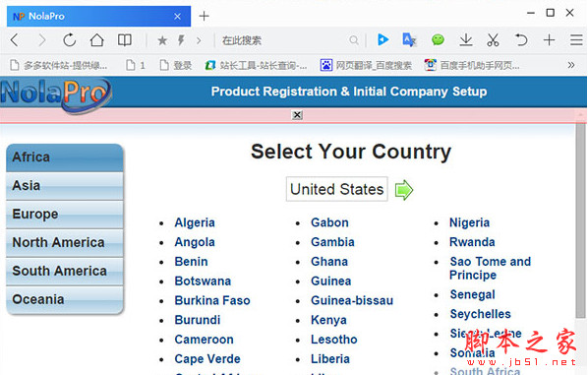Open the 登录 bookmark
This screenshot has width=588, height=375.
point(176,65)
